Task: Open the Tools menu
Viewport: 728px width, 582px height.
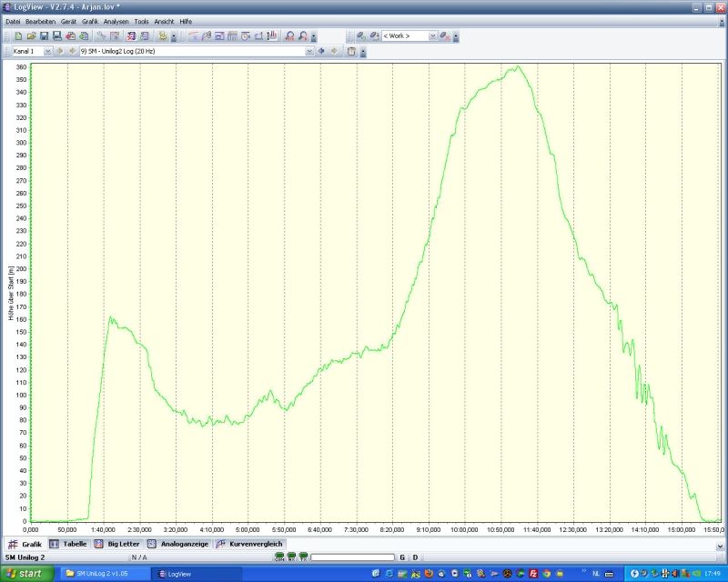Action: pyautogui.click(x=142, y=21)
